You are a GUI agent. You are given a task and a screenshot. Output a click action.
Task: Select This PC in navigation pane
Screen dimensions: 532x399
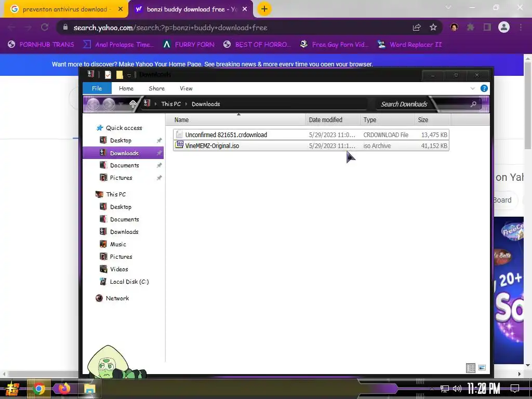pyautogui.click(x=116, y=194)
